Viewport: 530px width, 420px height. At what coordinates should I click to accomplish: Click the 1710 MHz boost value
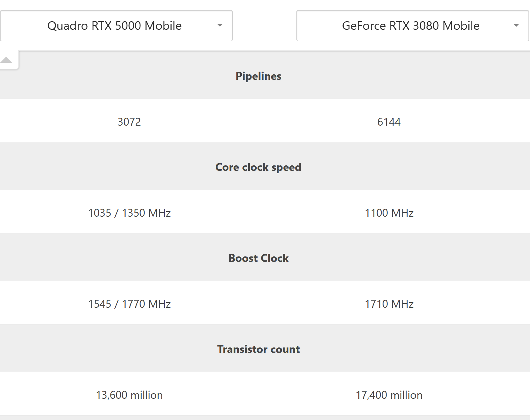389,304
